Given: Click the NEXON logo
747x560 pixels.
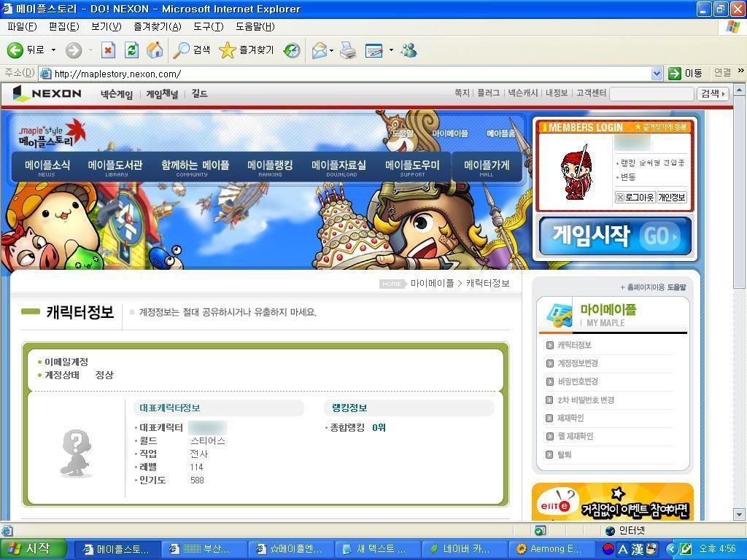Looking at the screenshot, I should [47, 93].
